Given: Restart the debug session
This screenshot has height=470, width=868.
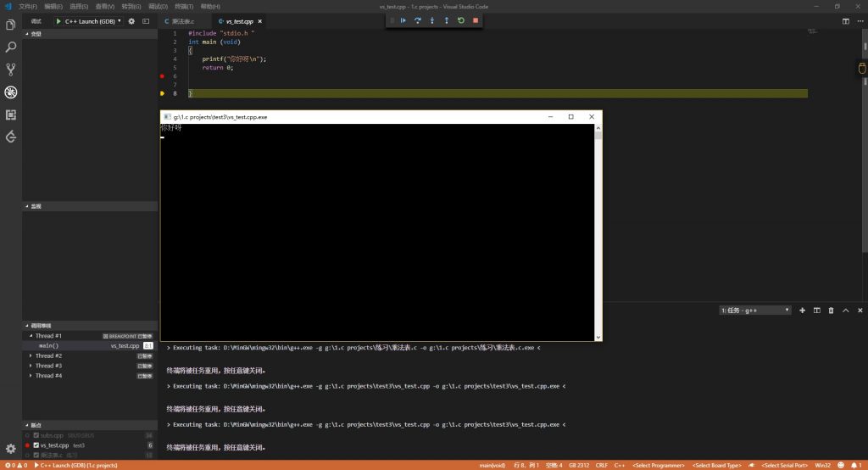Looking at the screenshot, I should pos(461,20).
